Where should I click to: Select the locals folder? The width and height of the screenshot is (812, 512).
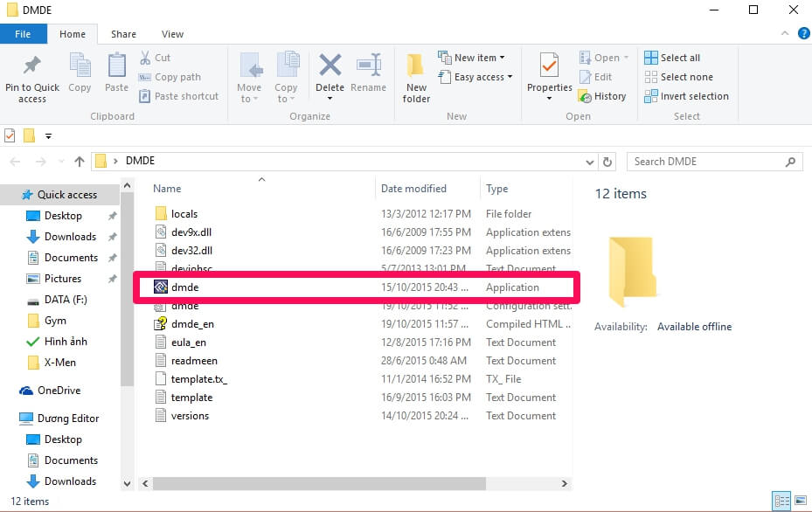point(184,214)
